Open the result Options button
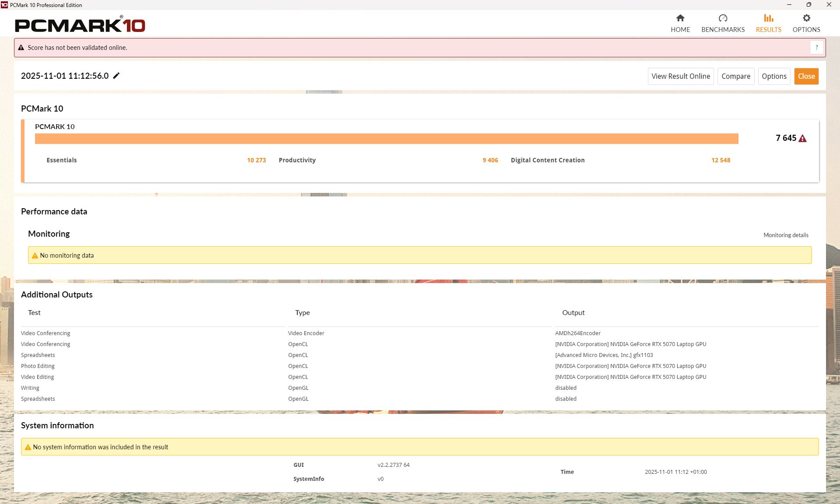 click(x=773, y=76)
